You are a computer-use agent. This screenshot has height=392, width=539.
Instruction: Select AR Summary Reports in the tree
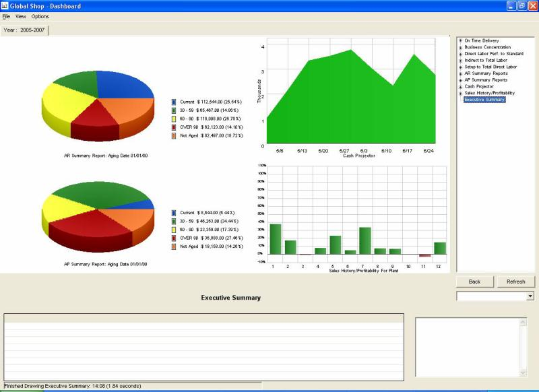pyautogui.click(x=486, y=73)
